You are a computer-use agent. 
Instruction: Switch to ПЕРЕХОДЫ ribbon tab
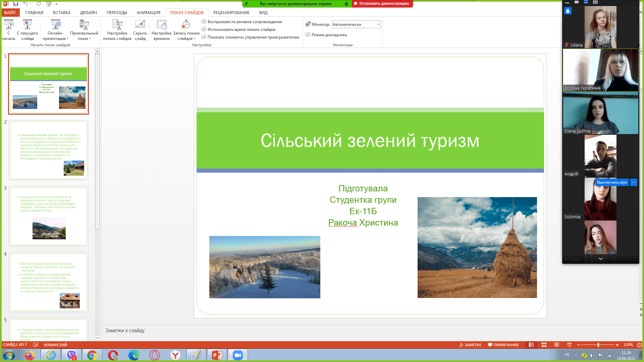[117, 12]
